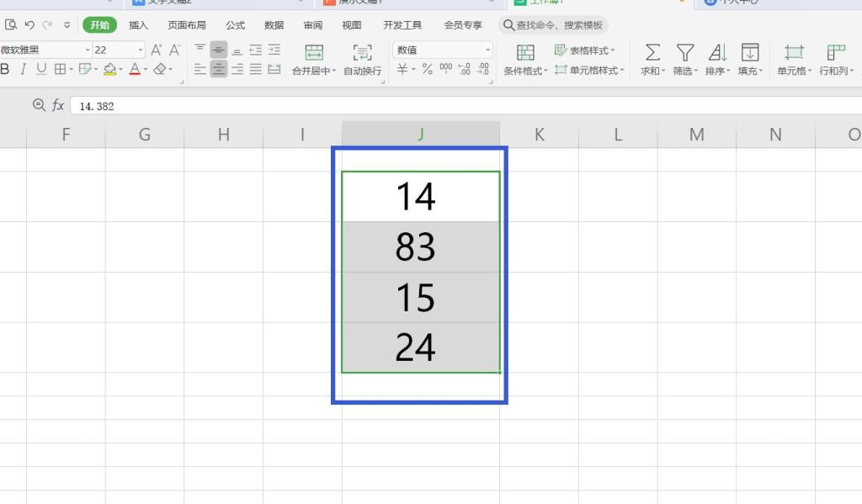
Task: Toggle underline formatting
Action: click(41, 69)
